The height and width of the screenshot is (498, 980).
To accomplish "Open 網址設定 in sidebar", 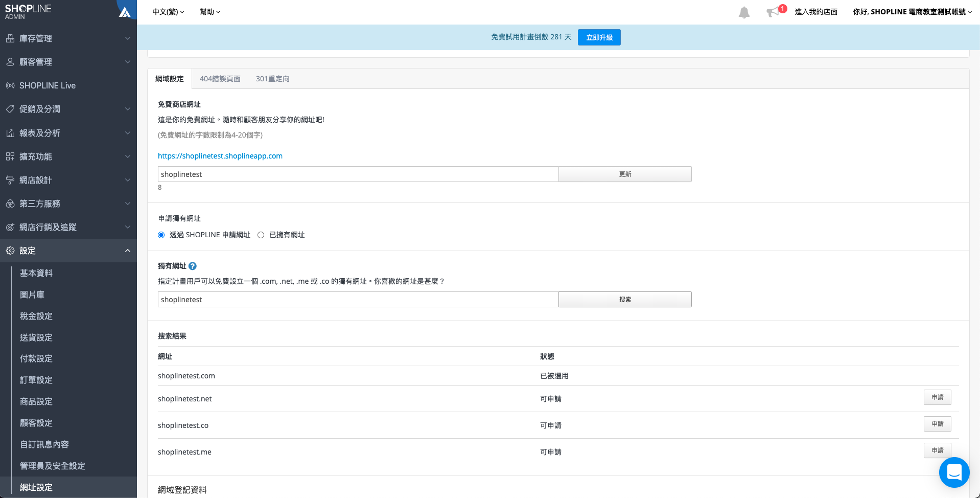I will click(36, 487).
